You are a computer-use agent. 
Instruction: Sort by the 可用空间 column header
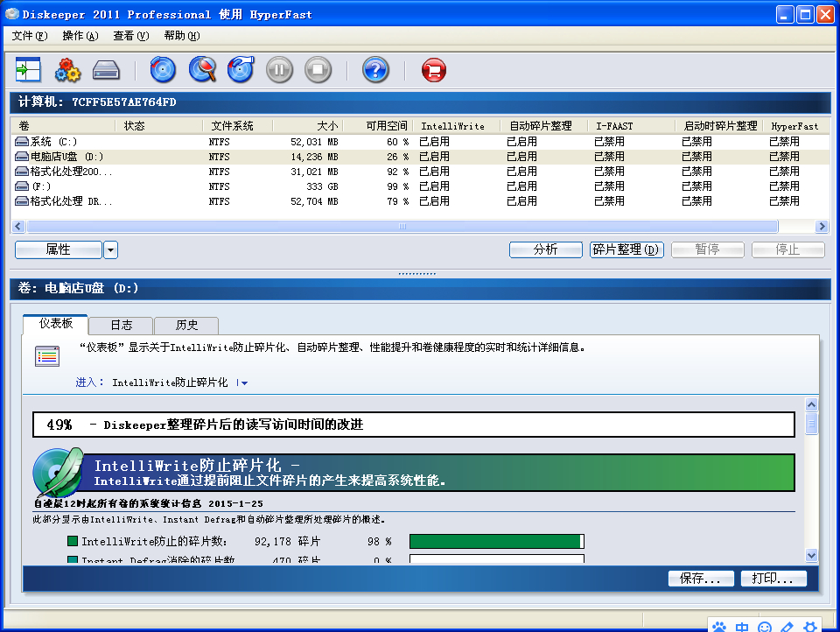378,126
